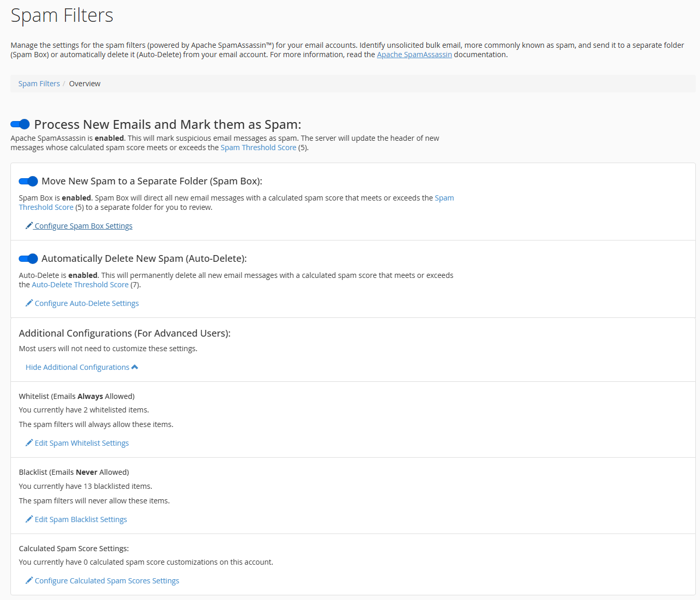This screenshot has height=600, width=700.
Task: Open Configure Spam Box Settings link
Action: 84,226
